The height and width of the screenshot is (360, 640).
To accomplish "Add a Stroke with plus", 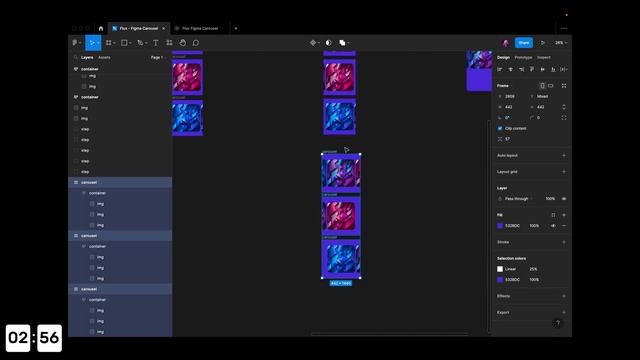I will click(x=564, y=242).
